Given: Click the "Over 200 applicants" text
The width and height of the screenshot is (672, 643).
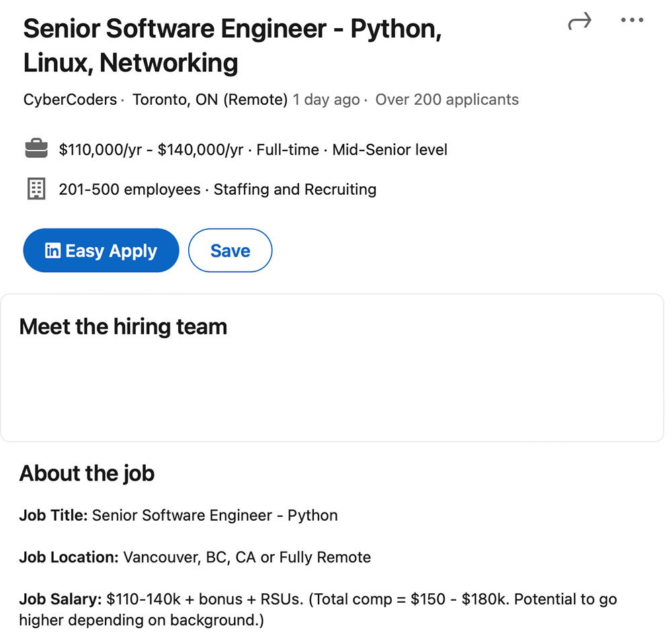Looking at the screenshot, I should tap(447, 99).
